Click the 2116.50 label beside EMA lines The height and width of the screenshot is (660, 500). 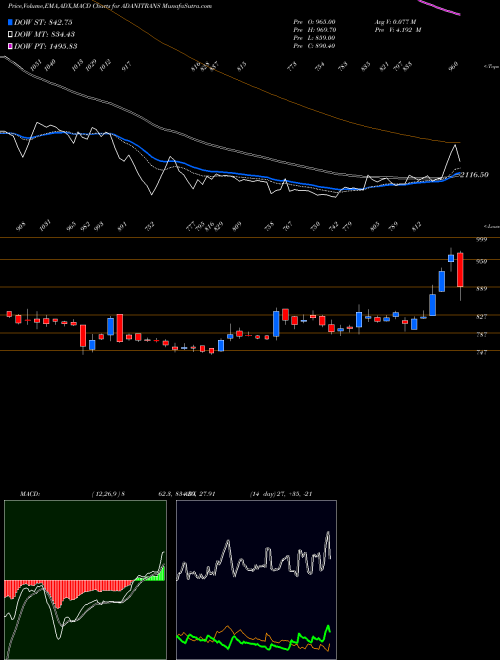[x=475, y=175]
